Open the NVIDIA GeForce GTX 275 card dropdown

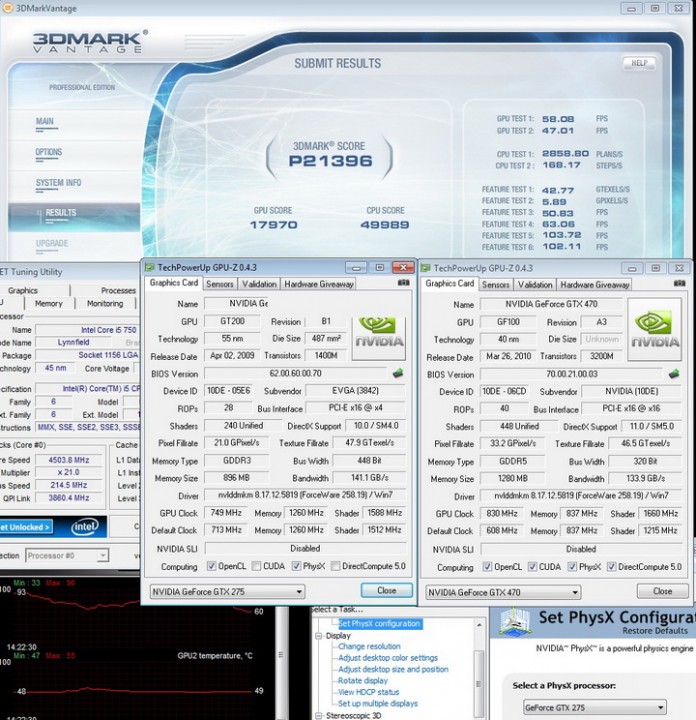(x=227, y=591)
